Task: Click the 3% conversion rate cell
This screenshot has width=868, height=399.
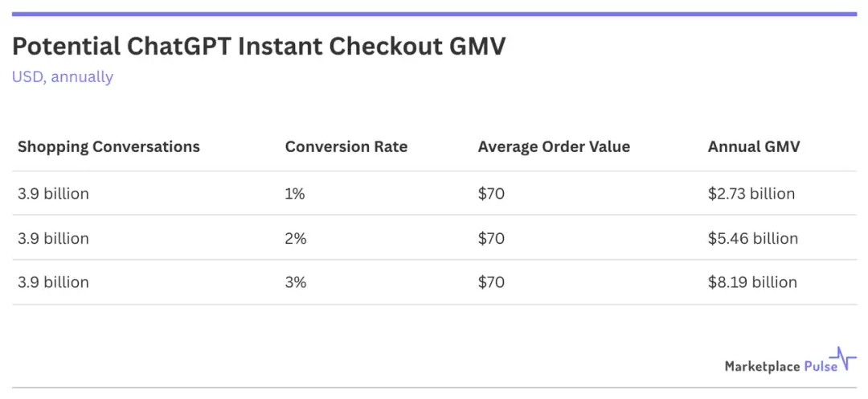Action: [295, 282]
